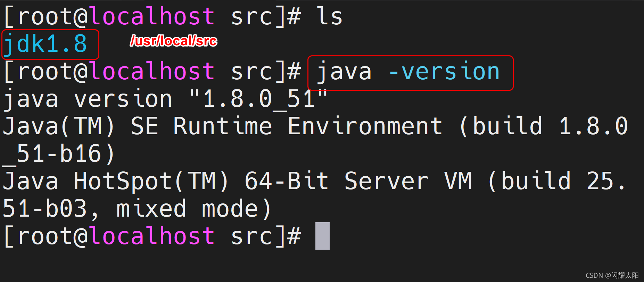Click the 'Java(TM) SE Runtime Environment' line
The width and height of the screenshot is (644, 282).
click(x=315, y=127)
